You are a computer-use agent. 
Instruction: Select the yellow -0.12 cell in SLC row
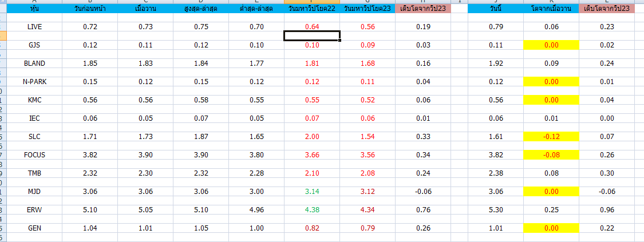click(551, 137)
